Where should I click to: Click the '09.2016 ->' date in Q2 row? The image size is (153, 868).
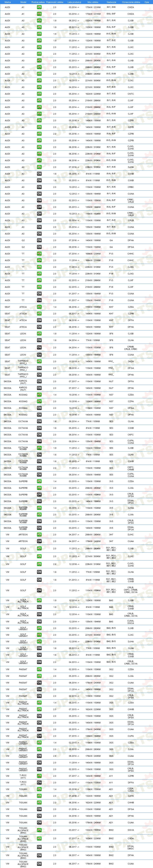(74, 247)
